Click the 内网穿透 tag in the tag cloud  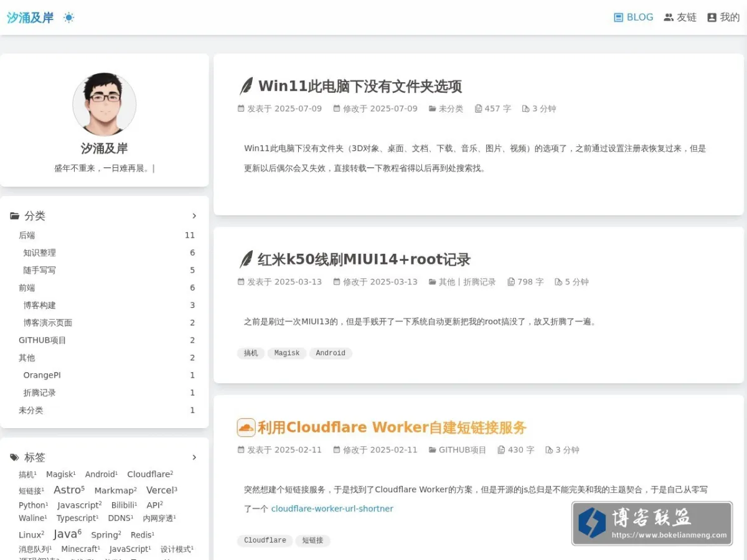(159, 518)
